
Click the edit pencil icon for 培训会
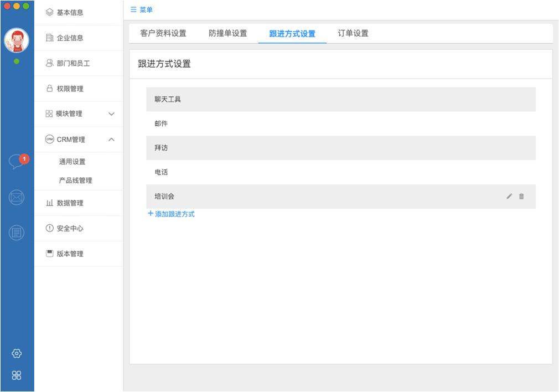(x=509, y=196)
